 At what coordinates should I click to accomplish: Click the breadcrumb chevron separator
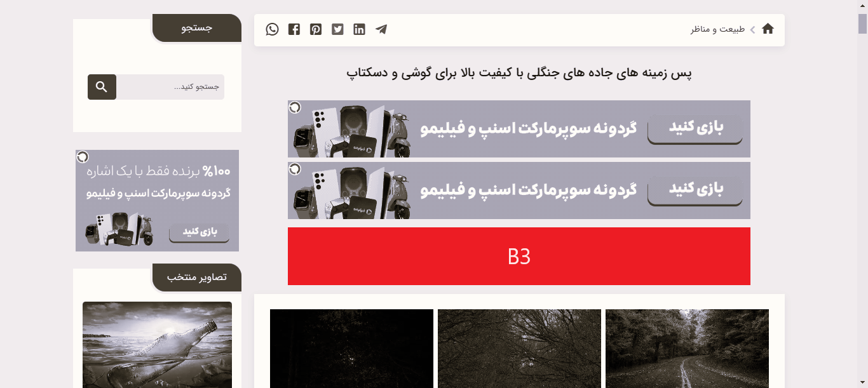[x=752, y=29]
